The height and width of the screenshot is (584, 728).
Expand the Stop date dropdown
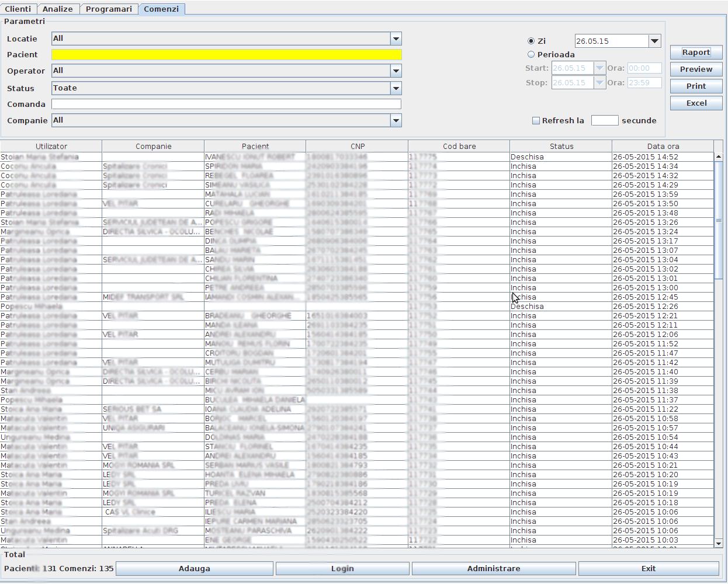coord(599,82)
